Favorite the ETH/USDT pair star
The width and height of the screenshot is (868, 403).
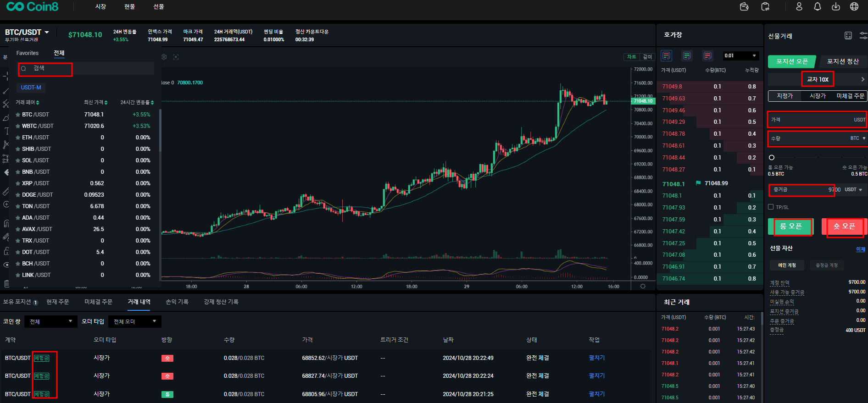click(x=18, y=138)
